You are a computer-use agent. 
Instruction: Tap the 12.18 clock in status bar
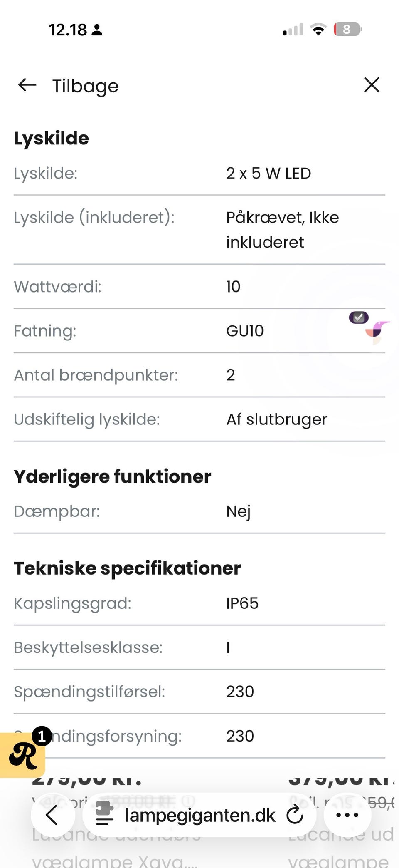[67, 30]
